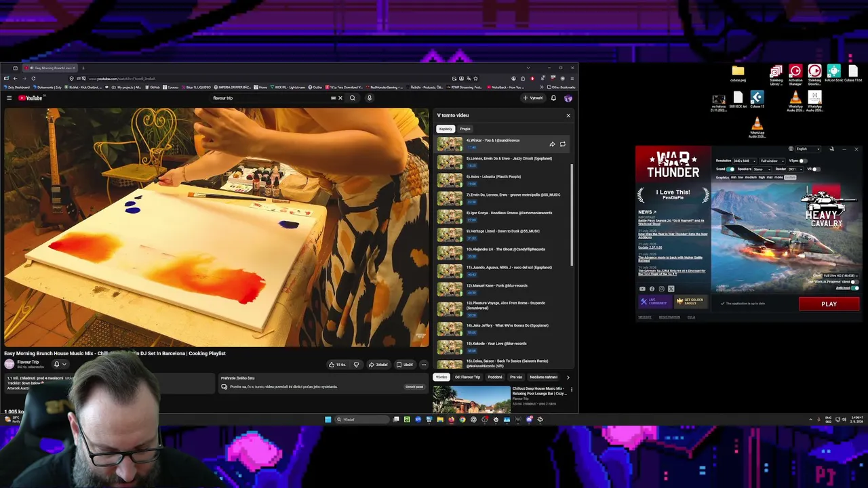Reload the page in the browser toolbar
Viewport: 868px width, 488px height.
(34, 79)
